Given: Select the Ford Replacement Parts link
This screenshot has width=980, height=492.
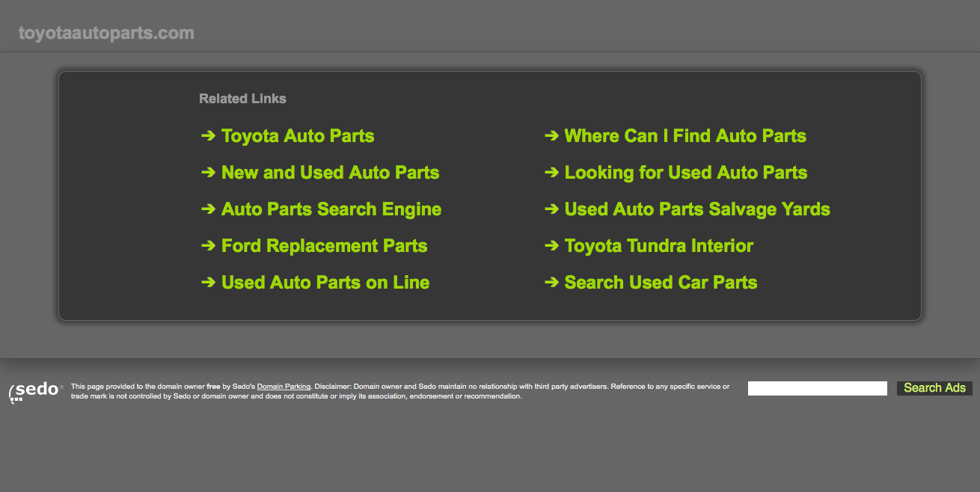Looking at the screenshot, I should [x=324, y=246].
